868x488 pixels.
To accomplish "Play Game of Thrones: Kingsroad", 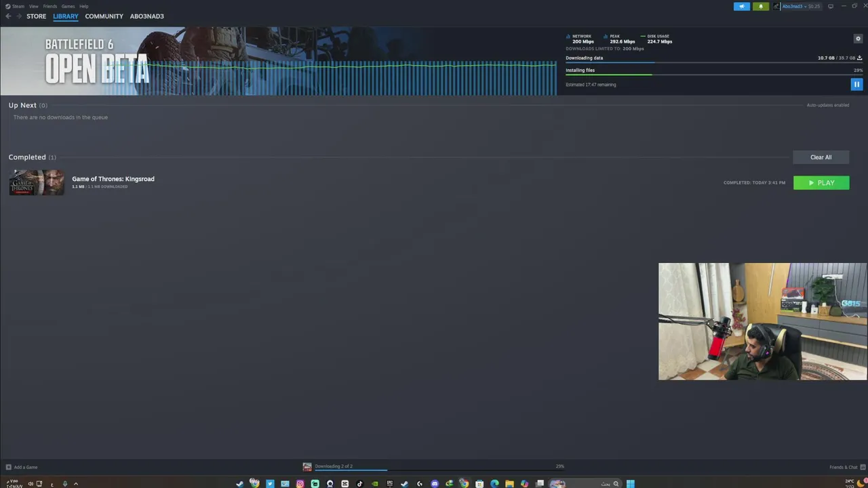I will coord(821,183).
